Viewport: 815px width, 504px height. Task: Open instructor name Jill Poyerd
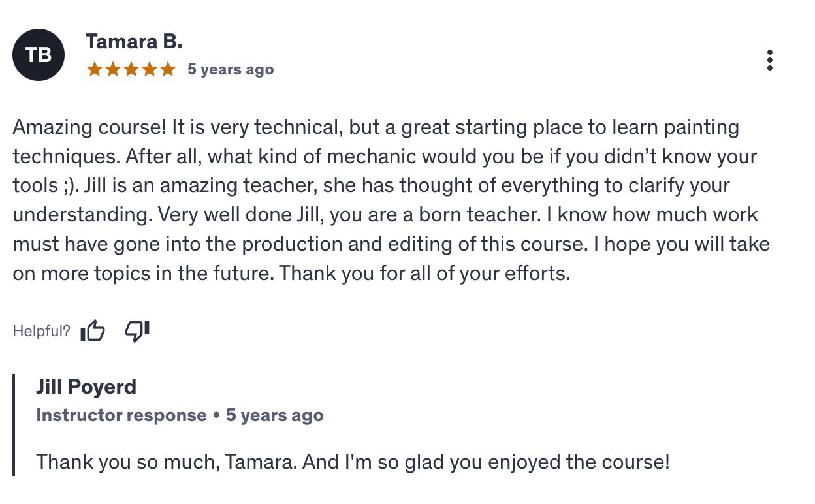[86, 386]
